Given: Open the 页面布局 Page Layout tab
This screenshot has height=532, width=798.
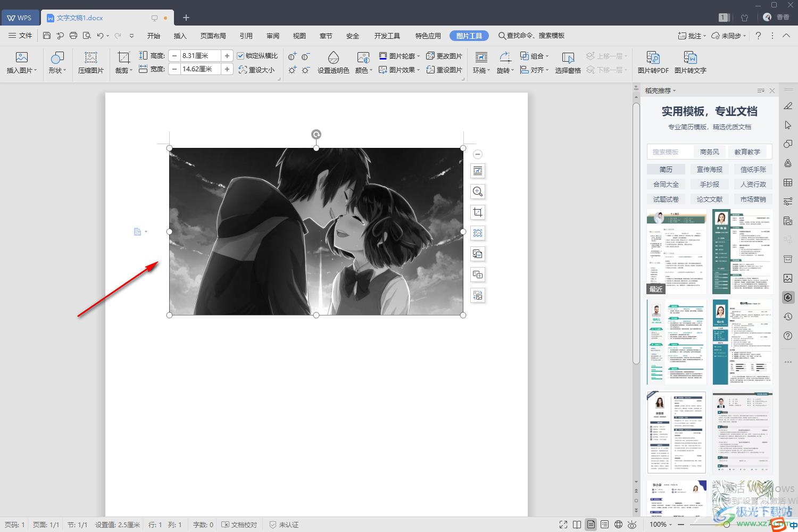Looking at the screenshot, I should pos(213,36).
